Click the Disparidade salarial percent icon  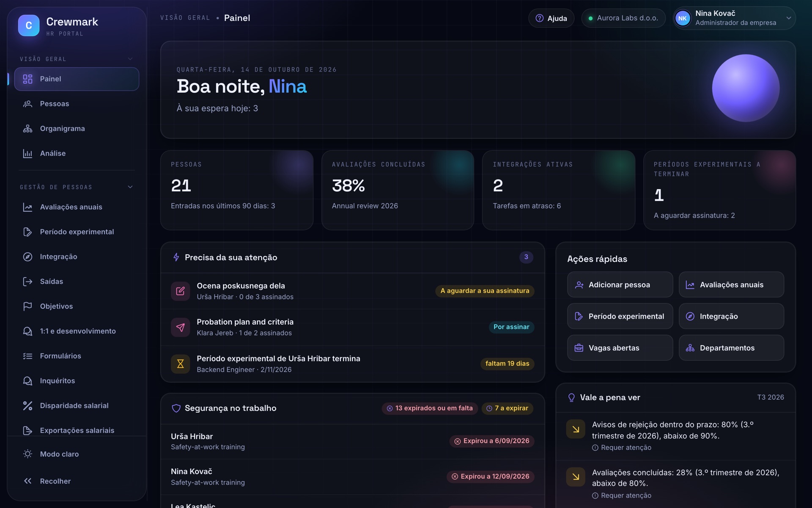coord(27,406)
